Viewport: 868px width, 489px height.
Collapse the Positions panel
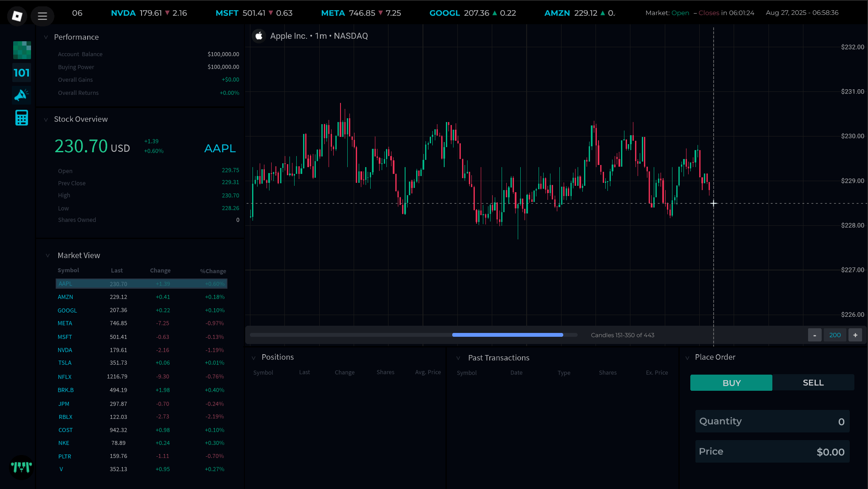tap(253, 358)
